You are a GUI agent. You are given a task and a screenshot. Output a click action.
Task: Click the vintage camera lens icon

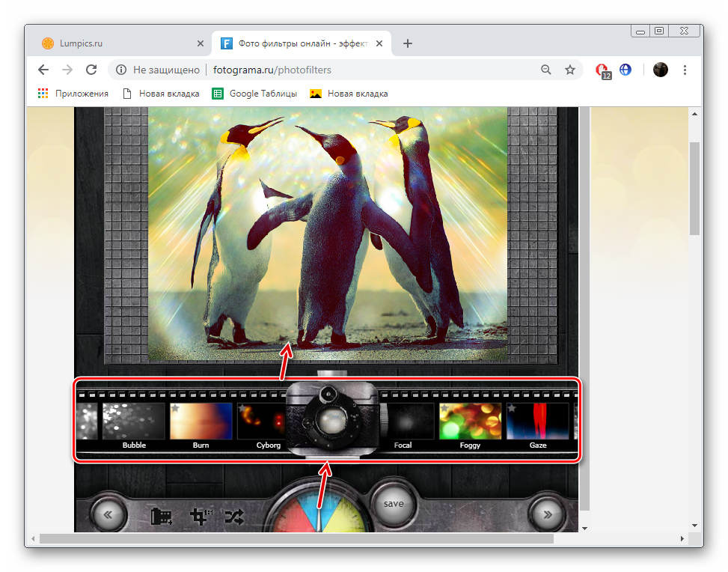click(331, 419)
